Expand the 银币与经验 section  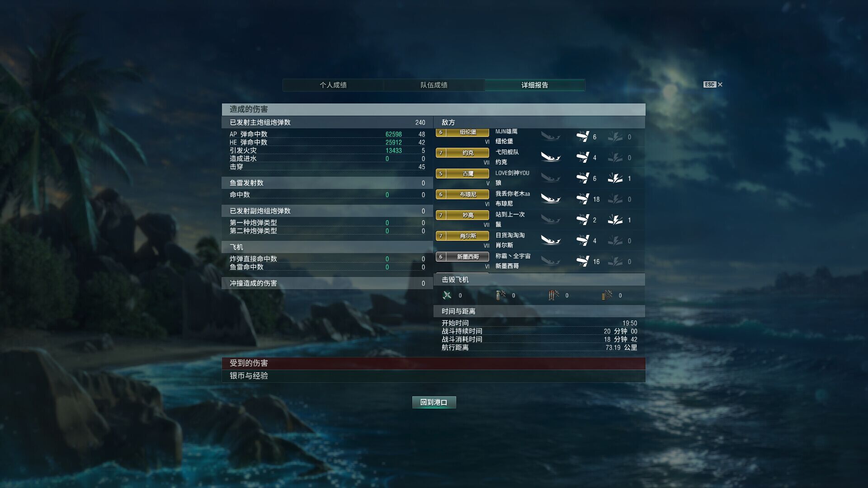[434, 376]
